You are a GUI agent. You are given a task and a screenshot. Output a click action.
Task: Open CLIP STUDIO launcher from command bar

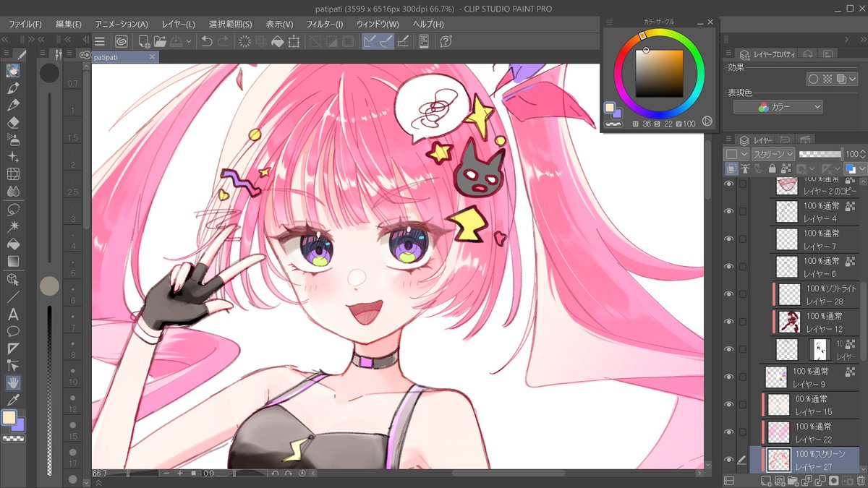pos(122,41)
